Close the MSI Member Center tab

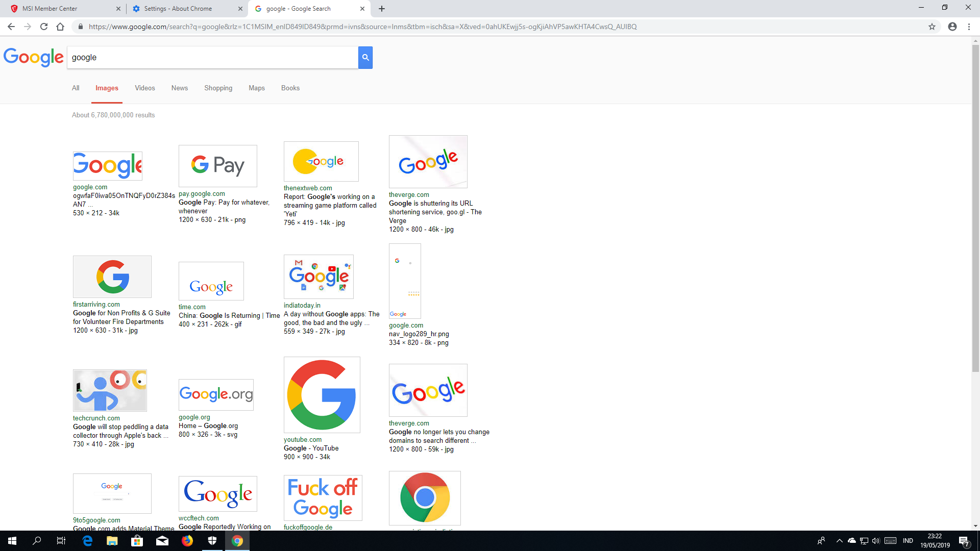click(118, 9)
